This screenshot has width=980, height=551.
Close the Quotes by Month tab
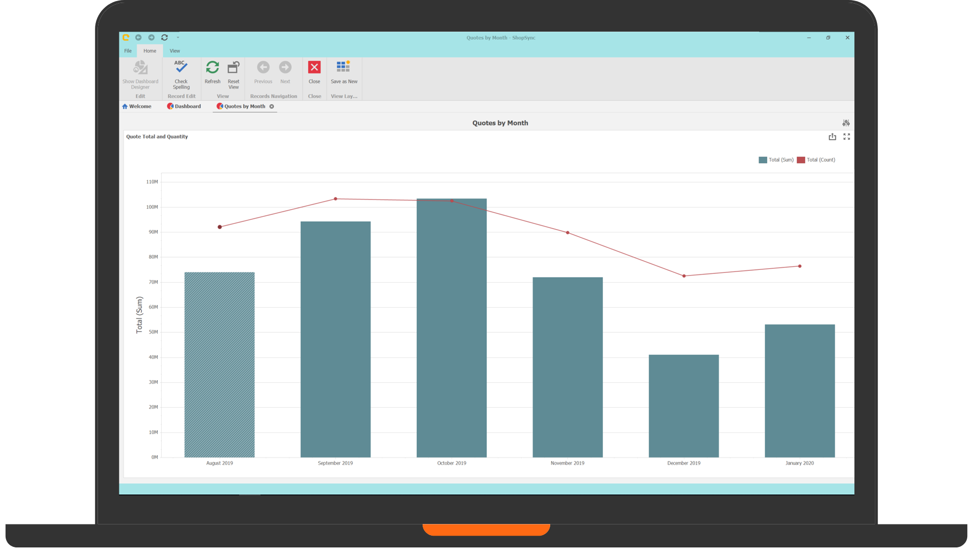272,107
